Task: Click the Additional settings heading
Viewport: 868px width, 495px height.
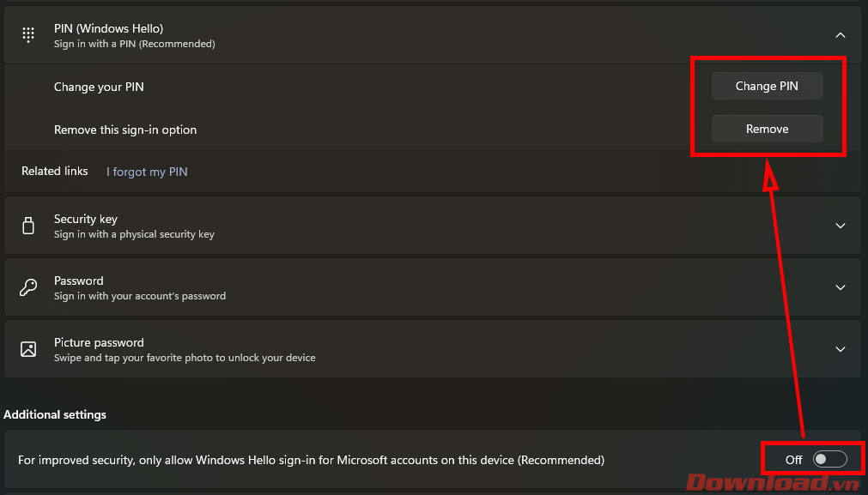Action: (x=55, y=414)
